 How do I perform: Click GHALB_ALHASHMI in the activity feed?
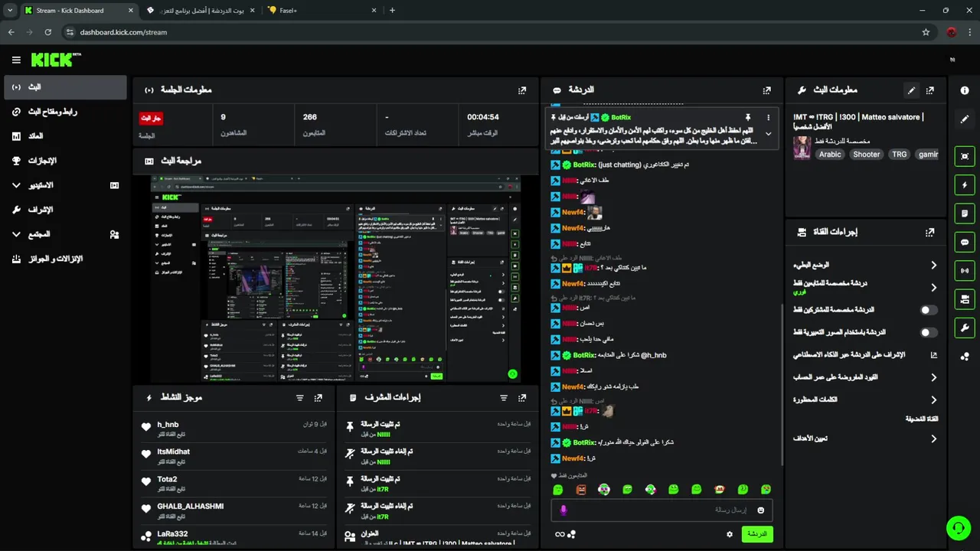pos(191,507)
